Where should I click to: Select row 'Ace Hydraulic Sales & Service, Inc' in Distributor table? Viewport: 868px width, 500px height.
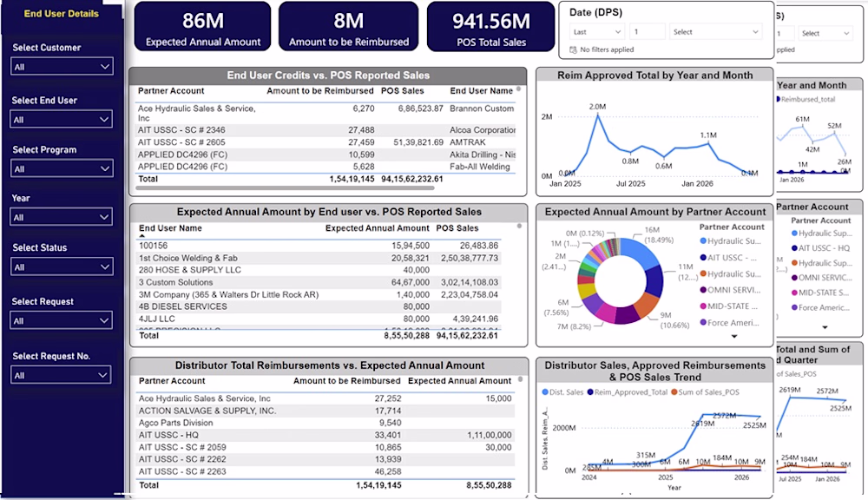(x=325, y=398)
